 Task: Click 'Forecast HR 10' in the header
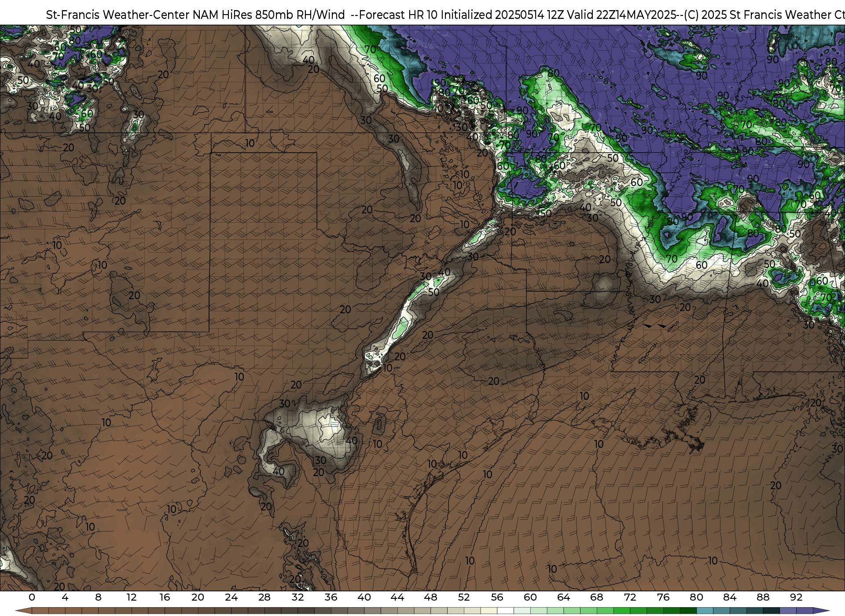click(398, 15)
